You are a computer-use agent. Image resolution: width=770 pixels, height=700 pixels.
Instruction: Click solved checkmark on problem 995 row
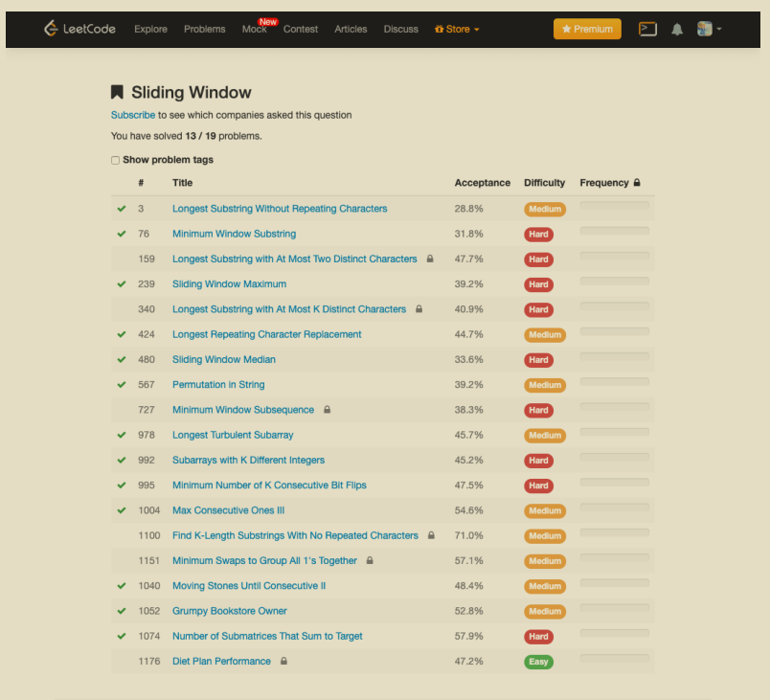pyautogui.click(x=122, y=485)
